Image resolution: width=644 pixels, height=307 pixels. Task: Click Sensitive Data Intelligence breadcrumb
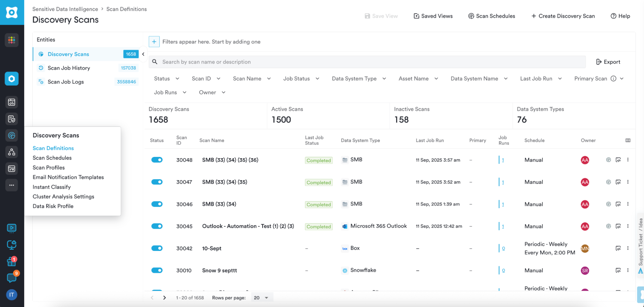pos(65,9)
